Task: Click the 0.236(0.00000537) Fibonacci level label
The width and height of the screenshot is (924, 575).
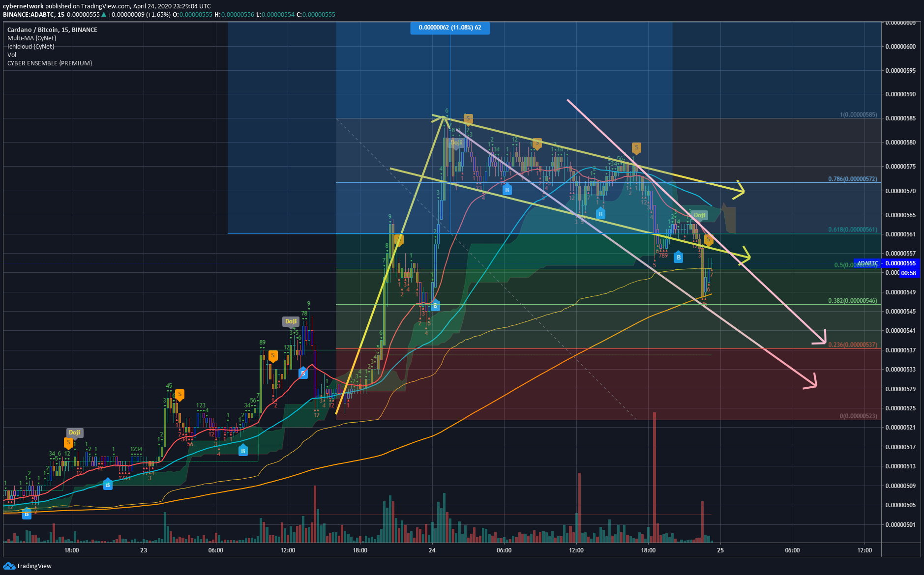Action: (853, 345)
